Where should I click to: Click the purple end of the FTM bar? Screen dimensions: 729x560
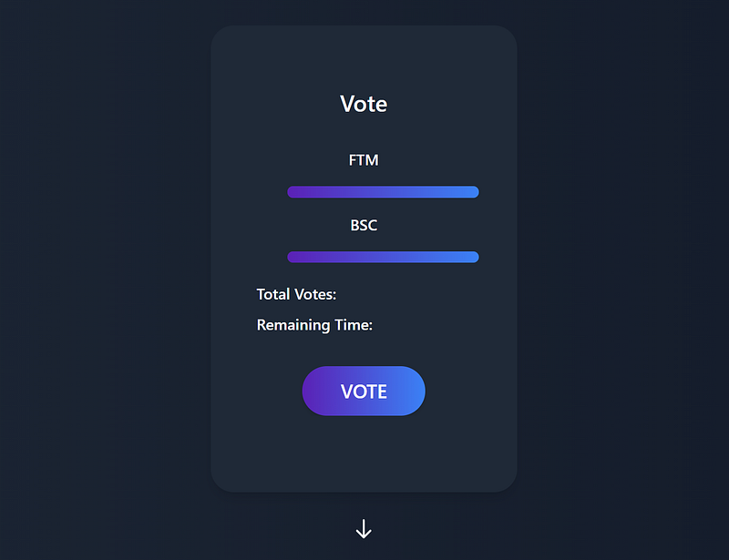(296, 191)
